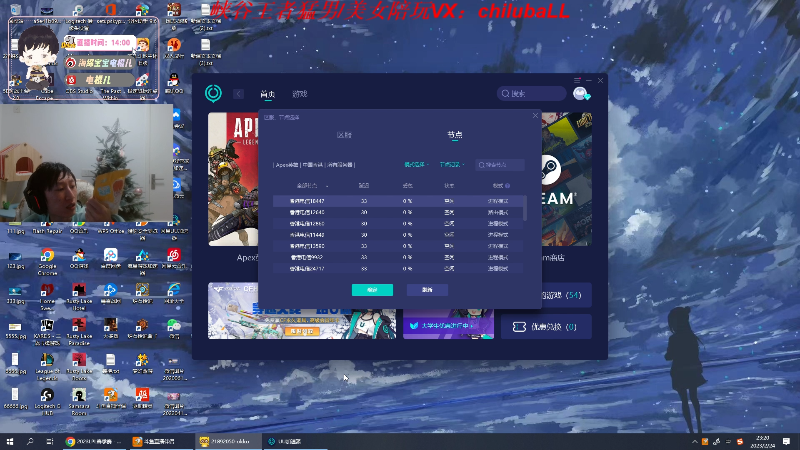Select node row ending 12640

(x=398, y=212)
